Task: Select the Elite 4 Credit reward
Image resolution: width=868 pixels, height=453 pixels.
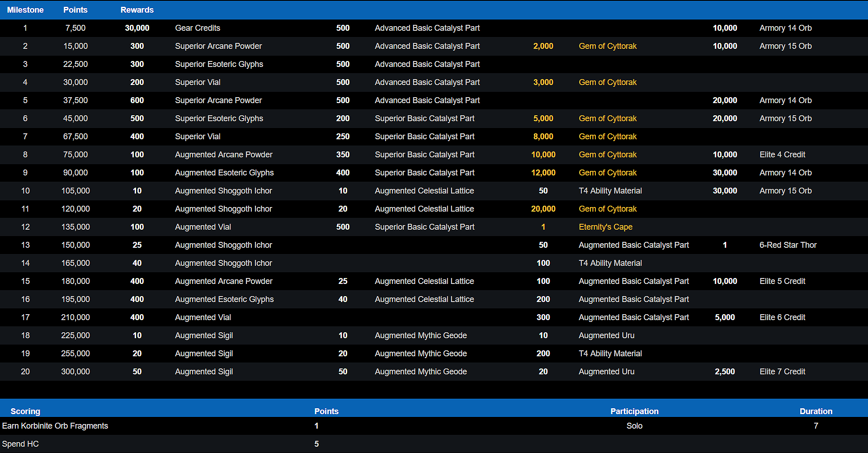Action: pyautogui.click(x=782, y=155)
